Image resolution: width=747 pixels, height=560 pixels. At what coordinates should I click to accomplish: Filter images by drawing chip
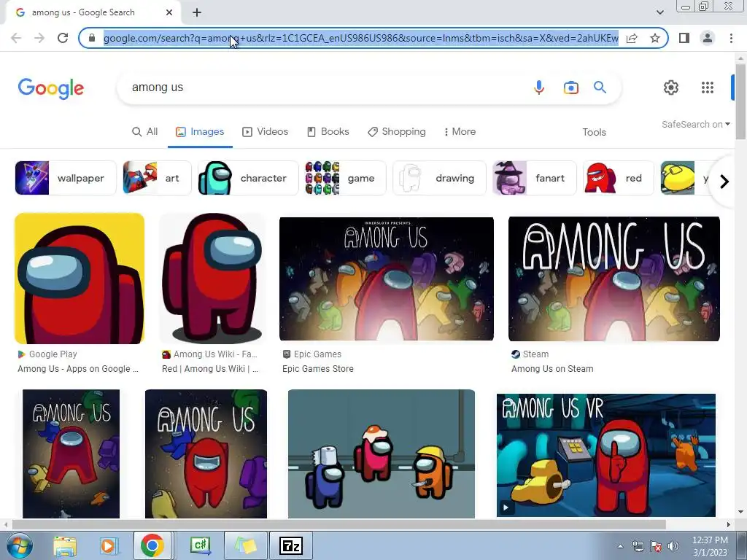tap(439, 178)
